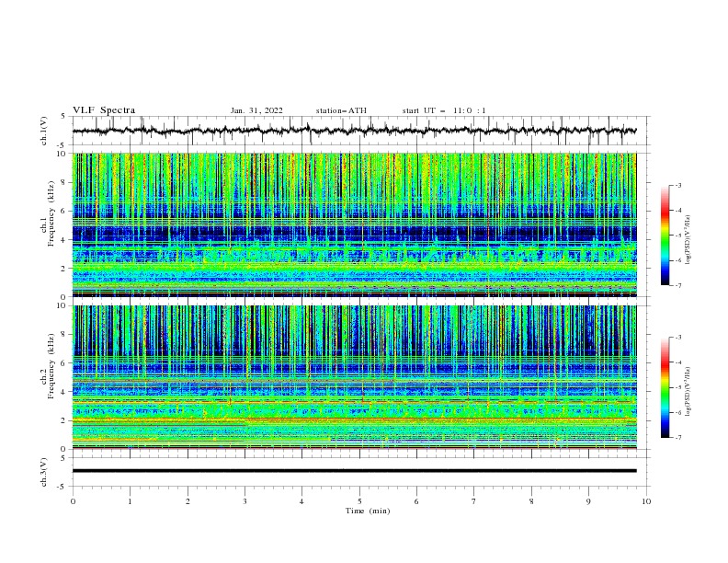
Task: Click the ch.1 voltage waveform trace
Action: tap(354, 131)
